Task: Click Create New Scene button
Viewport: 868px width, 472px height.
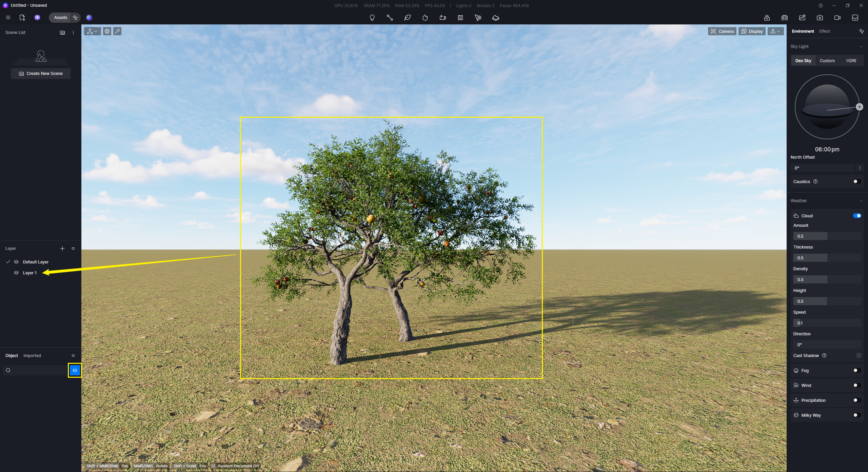Action: click(x=41, y=74)
